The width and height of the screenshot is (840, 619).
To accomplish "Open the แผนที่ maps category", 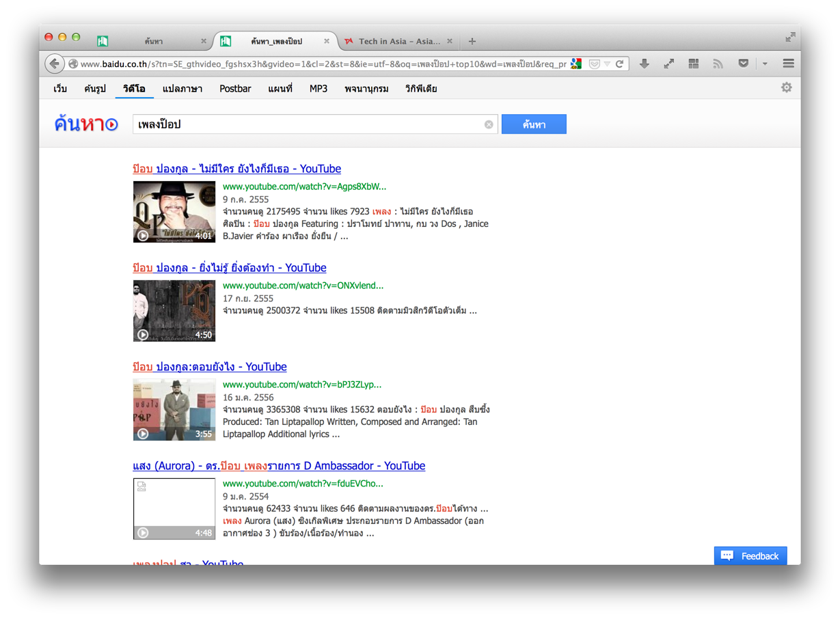I will [x=280, y=89].
